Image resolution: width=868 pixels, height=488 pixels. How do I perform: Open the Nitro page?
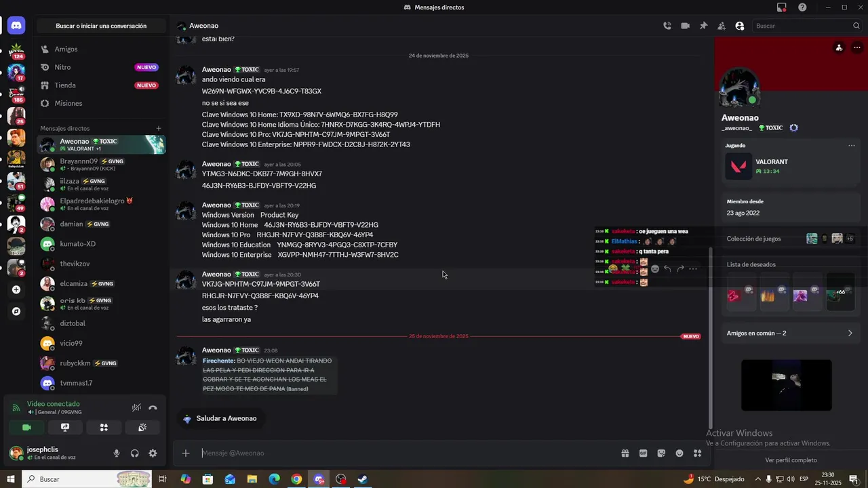101,67
